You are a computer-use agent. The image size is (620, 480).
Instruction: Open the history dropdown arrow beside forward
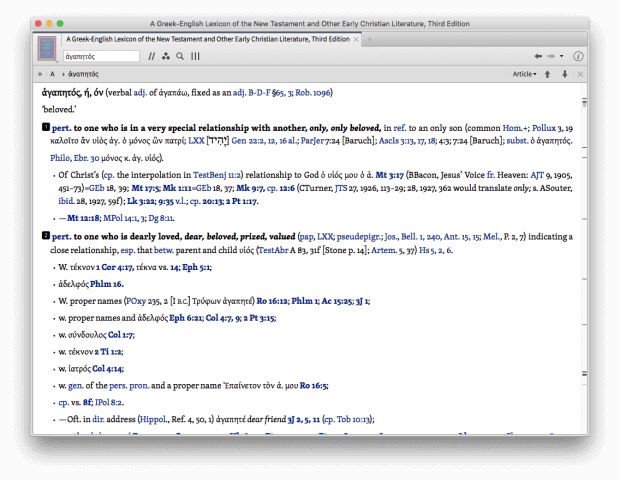click(562, 57)
